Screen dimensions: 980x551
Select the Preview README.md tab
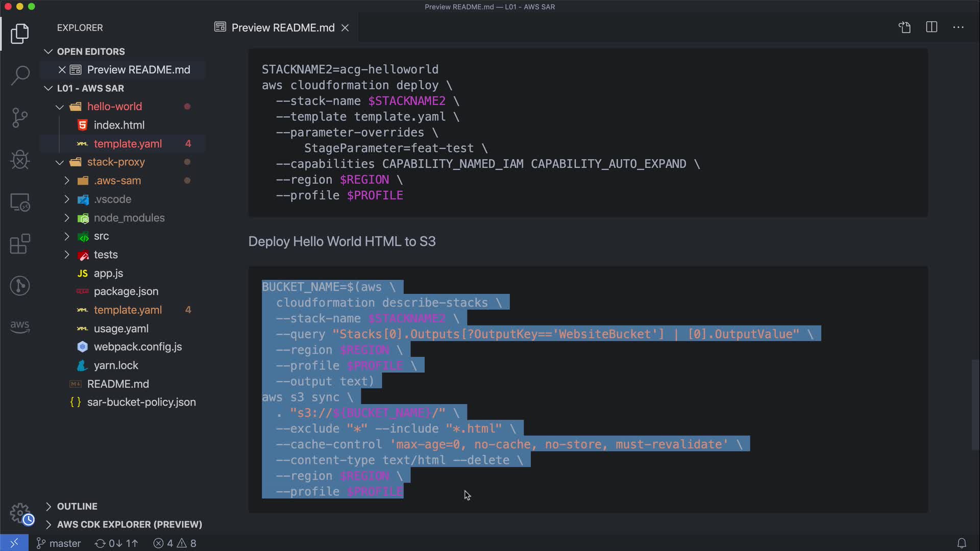282,28
